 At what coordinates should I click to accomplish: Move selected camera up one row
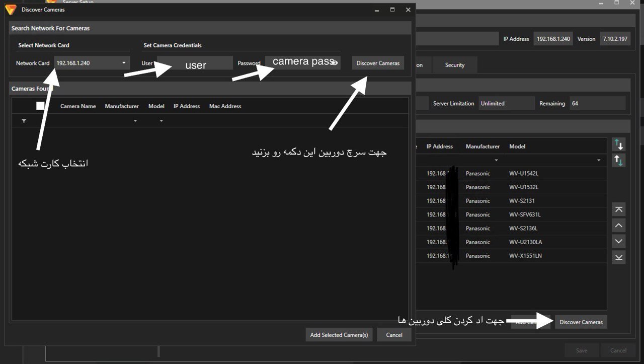click(619, 225)
